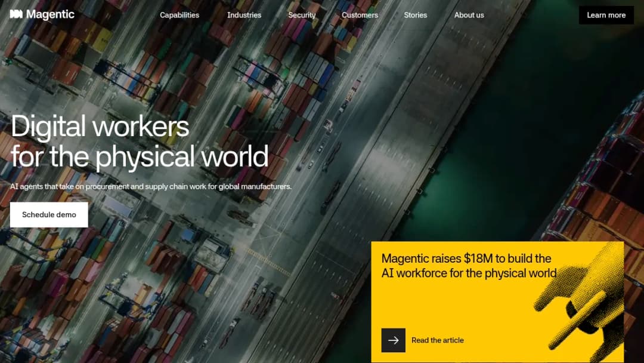The height and width of the screenshot is (363, 644).
Task: Open the Capabilities menu item
Action: (x=179, y=15)
